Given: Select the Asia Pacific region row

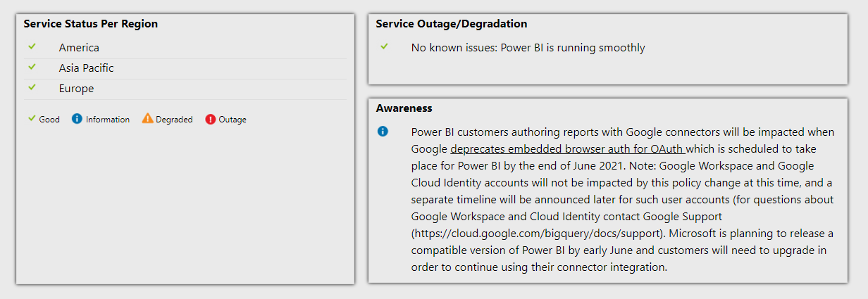Looking at the screenshot, I should tap(185, 68).
